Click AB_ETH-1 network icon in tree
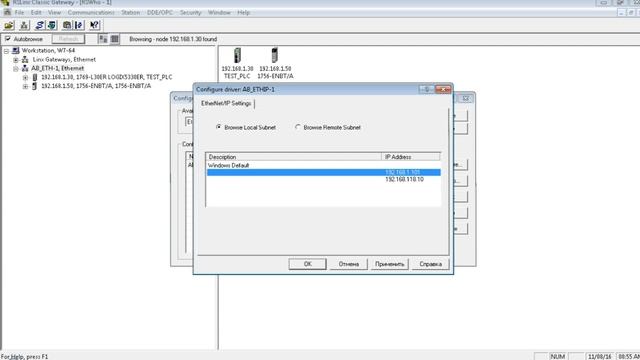 25,68
